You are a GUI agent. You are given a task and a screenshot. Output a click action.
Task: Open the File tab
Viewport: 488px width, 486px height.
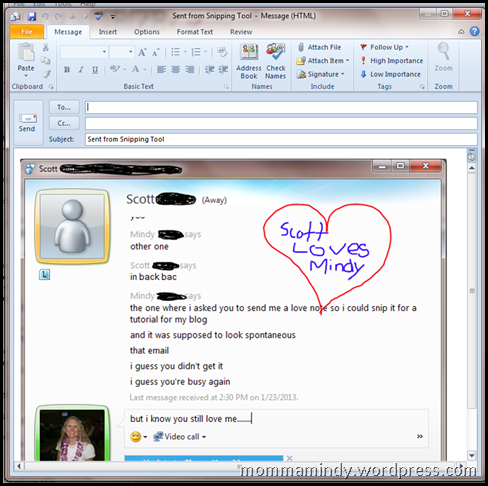coord(27,32)
